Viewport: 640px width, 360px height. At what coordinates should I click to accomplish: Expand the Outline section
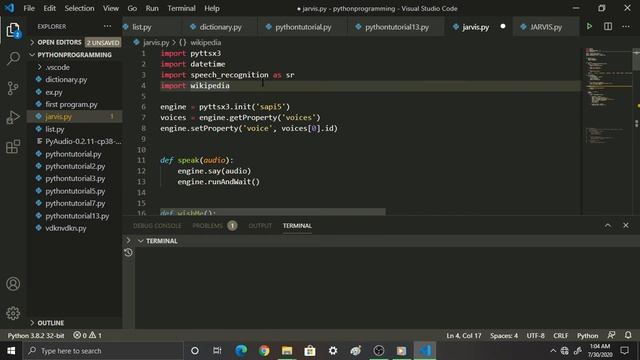[75, 323]
